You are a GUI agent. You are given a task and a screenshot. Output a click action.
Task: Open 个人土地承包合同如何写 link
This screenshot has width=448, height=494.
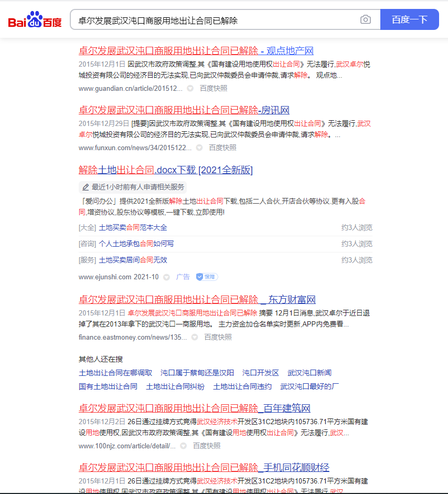136,244
